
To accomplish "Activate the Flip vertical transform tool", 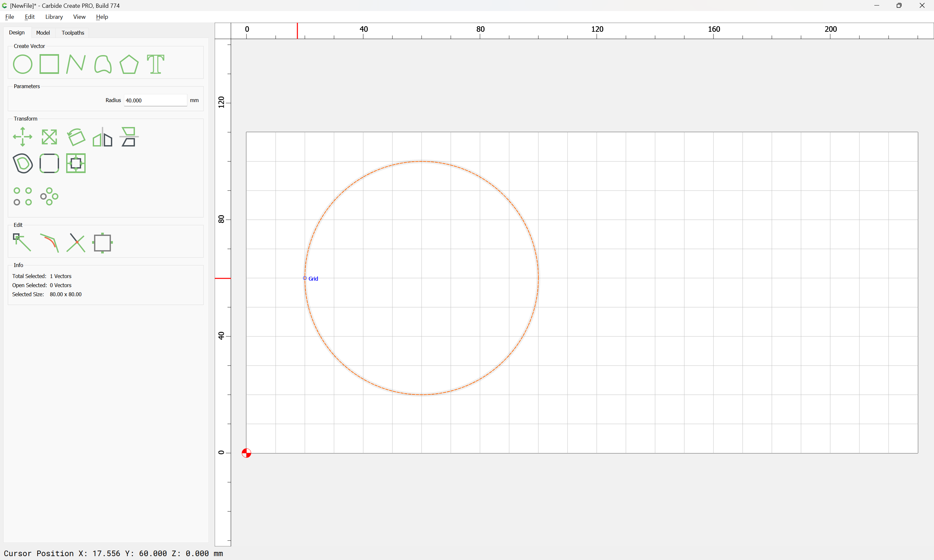I will click(129, 137).
